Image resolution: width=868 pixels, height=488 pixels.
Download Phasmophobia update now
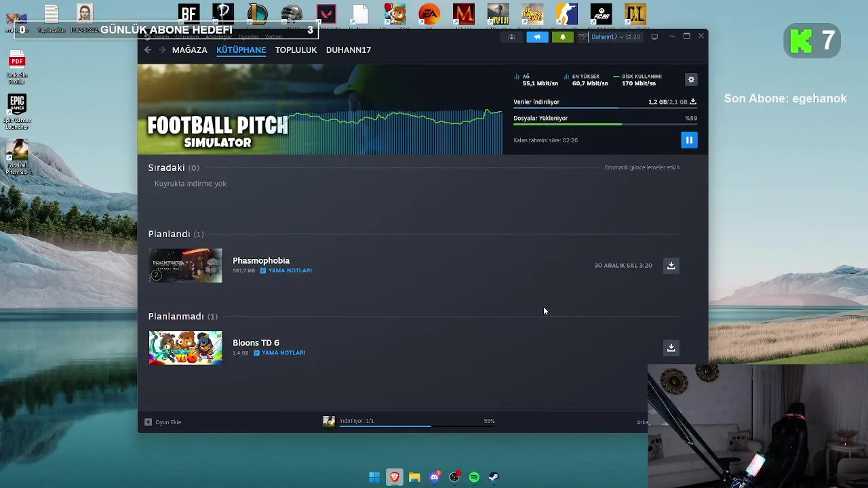pyautogui.click(x=671, y=266)
